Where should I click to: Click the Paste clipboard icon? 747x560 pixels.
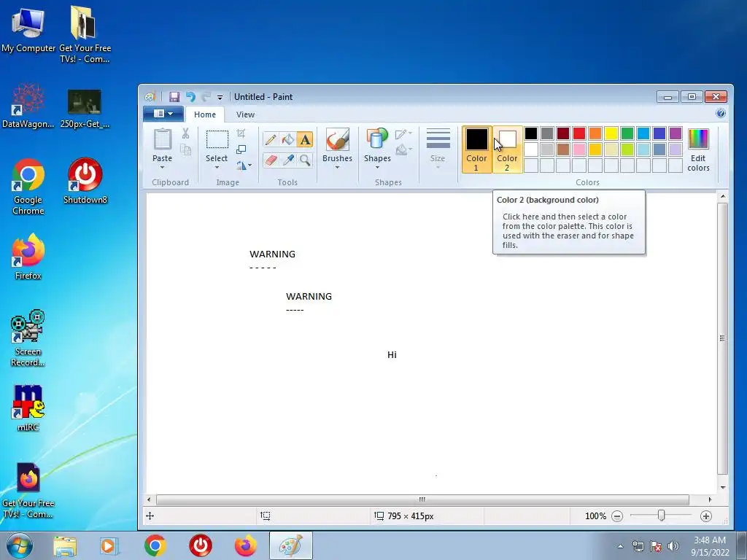(x=163, y=139)
